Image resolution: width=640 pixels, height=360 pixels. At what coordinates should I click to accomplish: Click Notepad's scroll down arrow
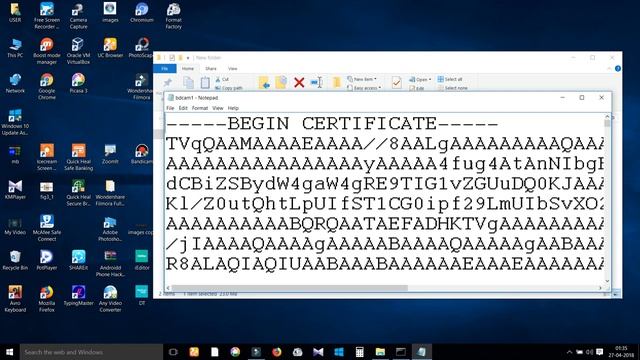click(607, 281)
